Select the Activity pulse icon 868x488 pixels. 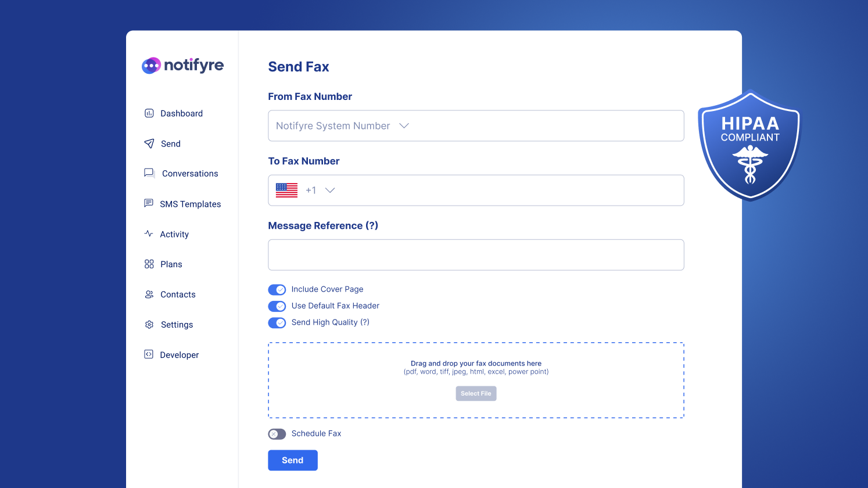[149, 234]
